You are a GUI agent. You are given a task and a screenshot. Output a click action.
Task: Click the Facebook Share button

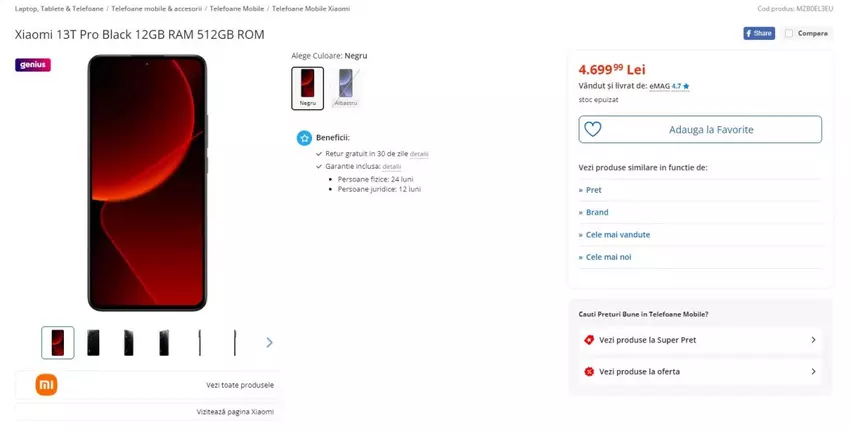tap(760, 33)
